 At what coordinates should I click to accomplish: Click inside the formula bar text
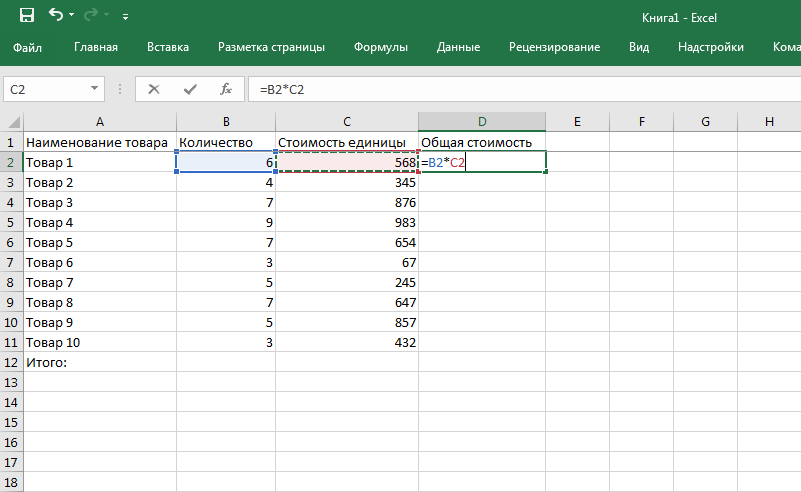pos(500,89)
